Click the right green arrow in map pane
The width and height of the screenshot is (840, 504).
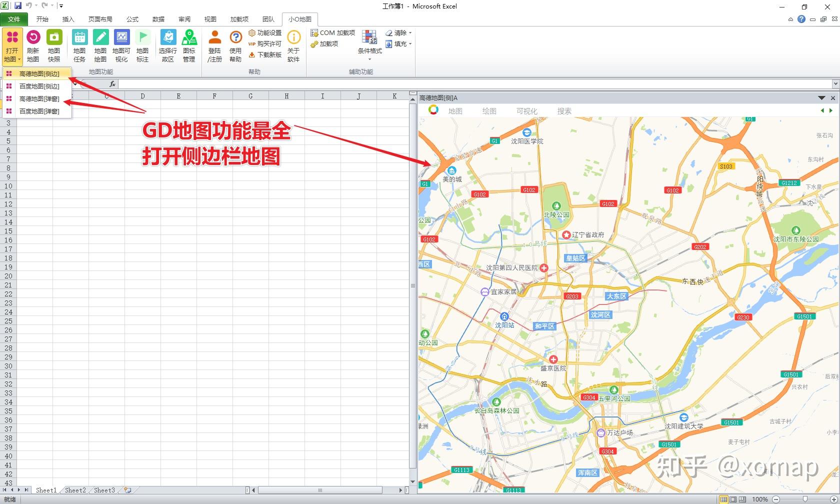click(831, 110)
